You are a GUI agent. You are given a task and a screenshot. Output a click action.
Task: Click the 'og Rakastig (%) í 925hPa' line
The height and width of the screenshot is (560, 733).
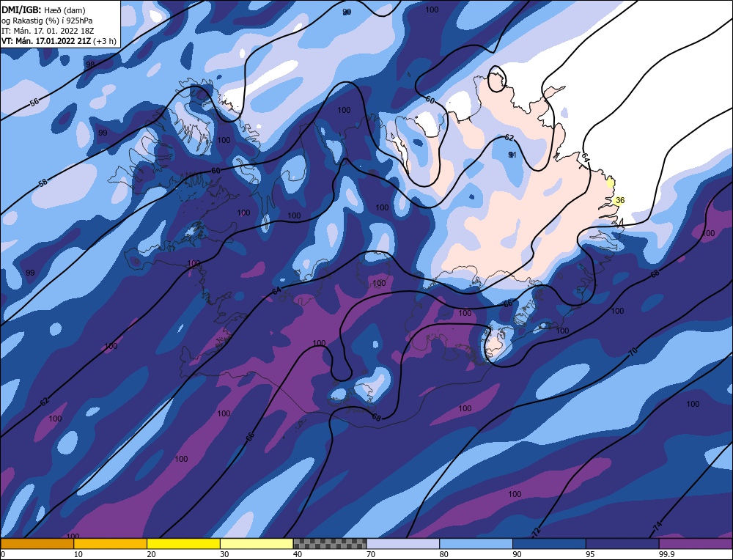[x=47, y=21]
